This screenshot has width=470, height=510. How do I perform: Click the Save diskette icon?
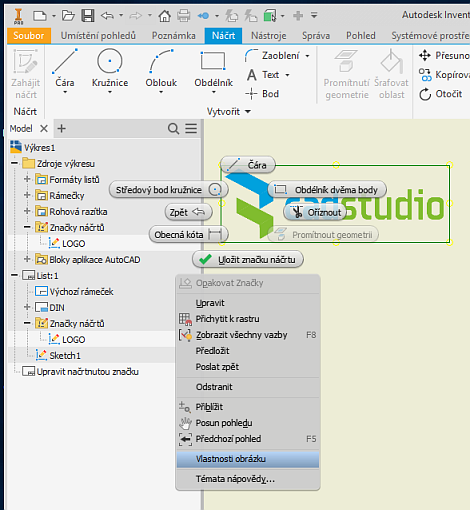coord(88,15)
